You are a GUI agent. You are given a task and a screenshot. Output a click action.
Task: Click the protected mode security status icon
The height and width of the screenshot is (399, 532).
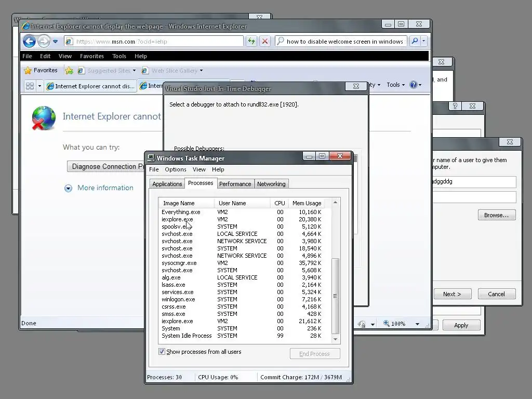[x=362, y=324]
